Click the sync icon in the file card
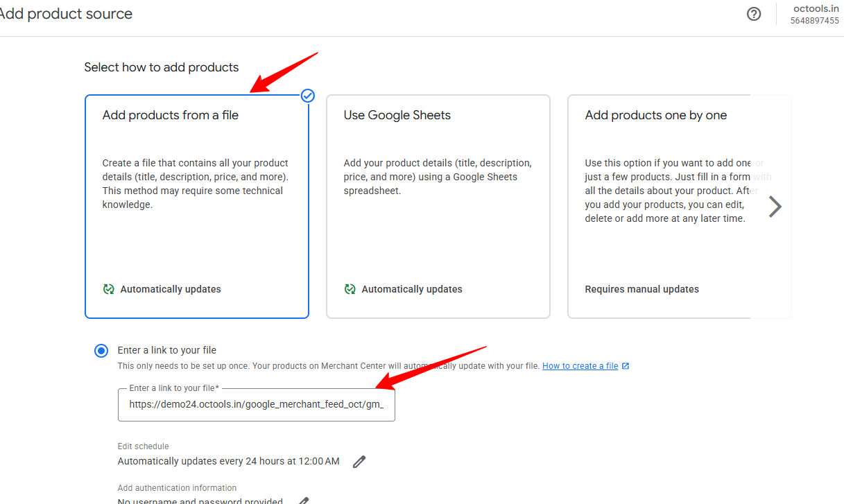The height and width of the screenshot is (504, 844). 108,289
